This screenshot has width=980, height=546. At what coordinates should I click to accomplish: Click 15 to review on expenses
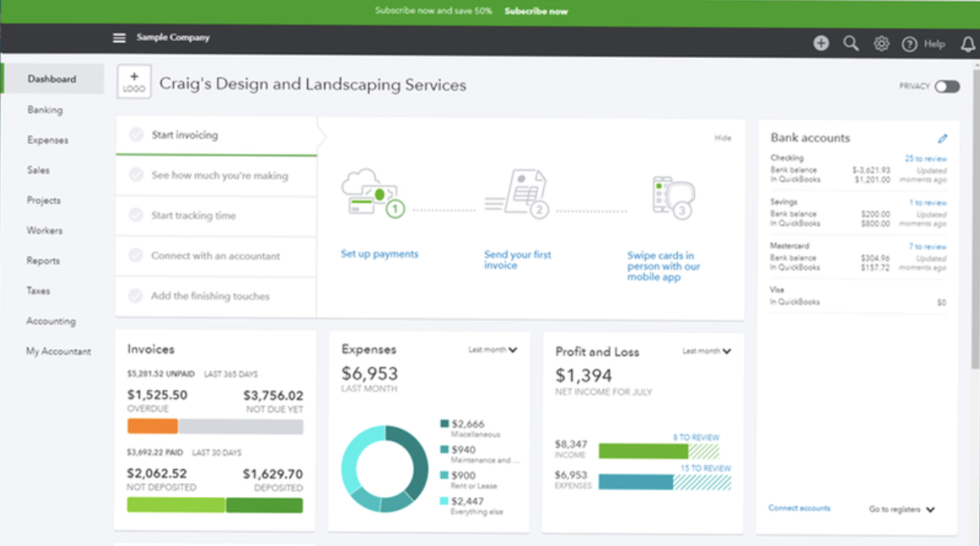pos(706,468)
